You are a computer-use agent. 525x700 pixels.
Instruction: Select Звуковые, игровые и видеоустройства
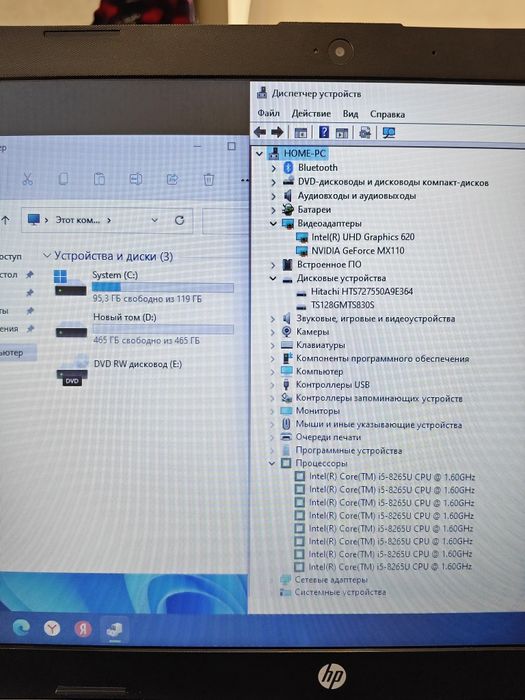[375, 319]
